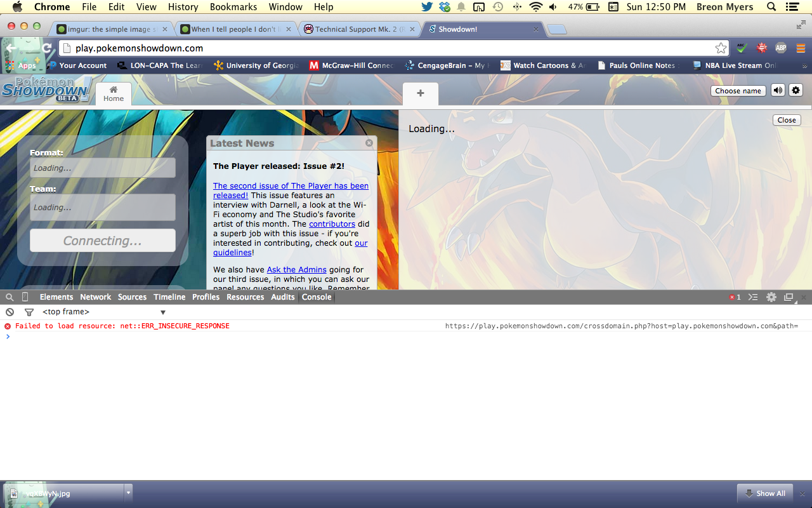Open the McGraw-Hill Connect bookmark
Viewport: 812px width, 508px height.
point(351,65)
